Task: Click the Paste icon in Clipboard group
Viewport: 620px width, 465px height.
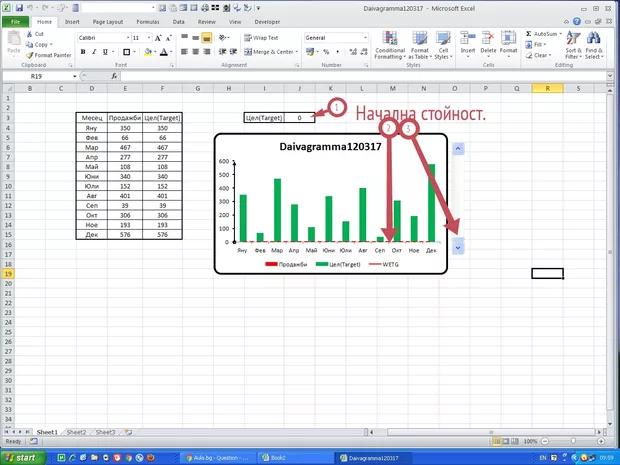Action: coord(15,42)
